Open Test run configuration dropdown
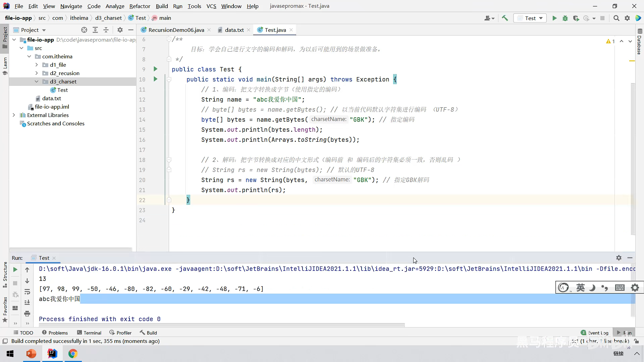 (x=530, y=18)
